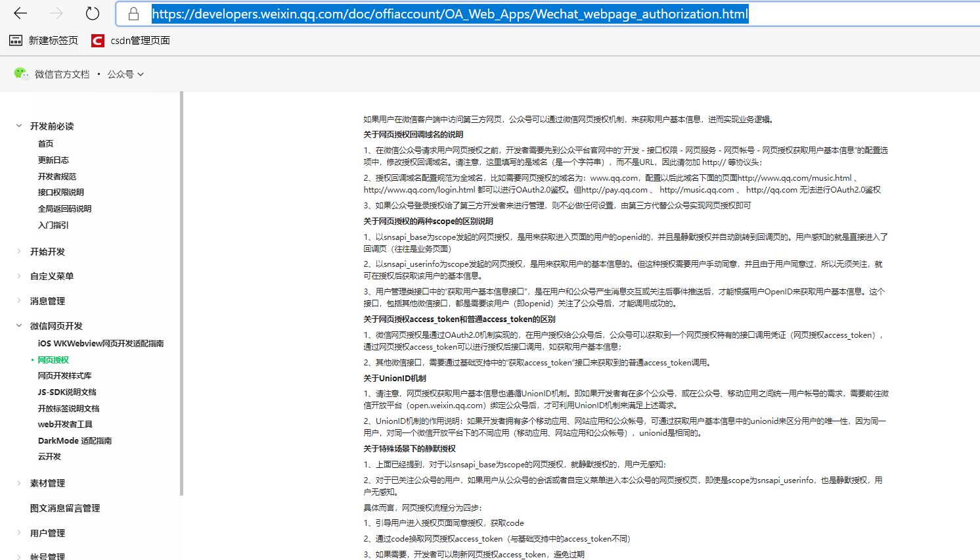Open 更新日志 in the sidebar
Viewport: 980px width, 560px height.
pos(53,160)
